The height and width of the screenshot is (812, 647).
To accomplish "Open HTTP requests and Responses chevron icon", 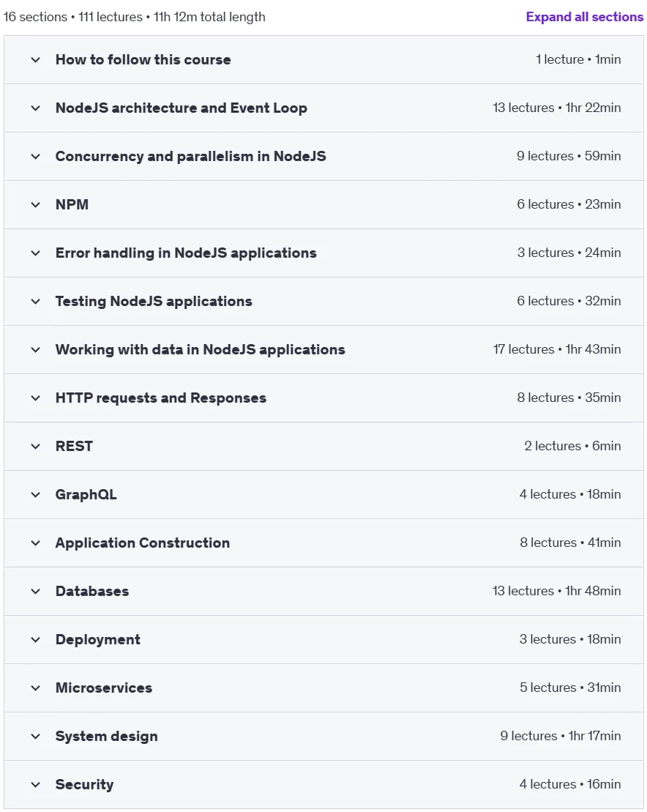I will 35,398.
